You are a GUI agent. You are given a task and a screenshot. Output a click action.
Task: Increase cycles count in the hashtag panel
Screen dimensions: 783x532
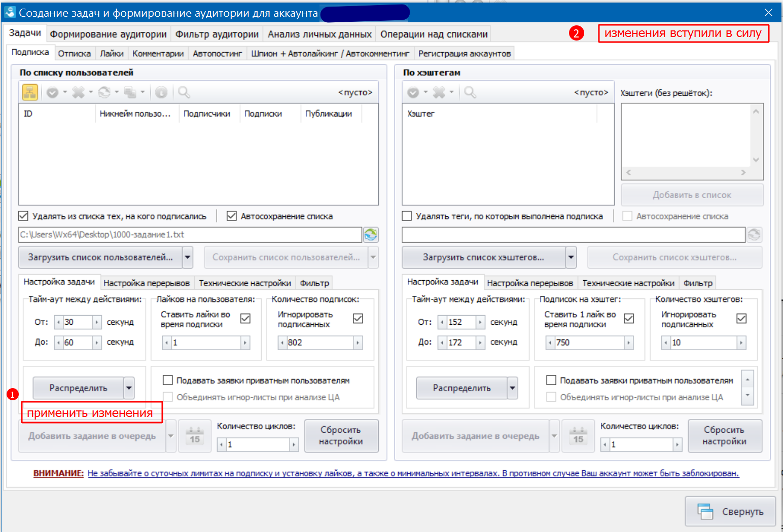click(677, 445)
